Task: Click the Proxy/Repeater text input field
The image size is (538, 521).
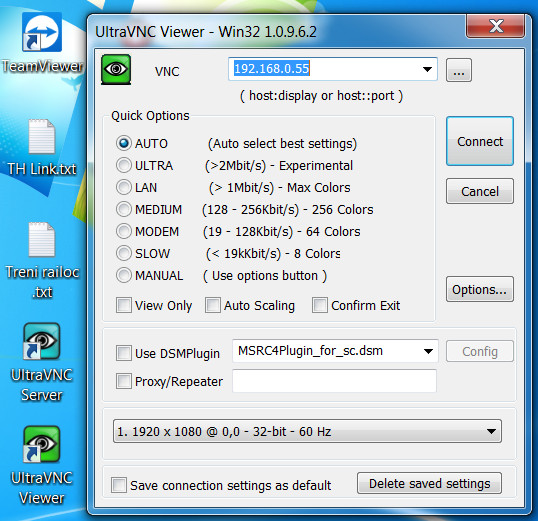Action: 335,381
